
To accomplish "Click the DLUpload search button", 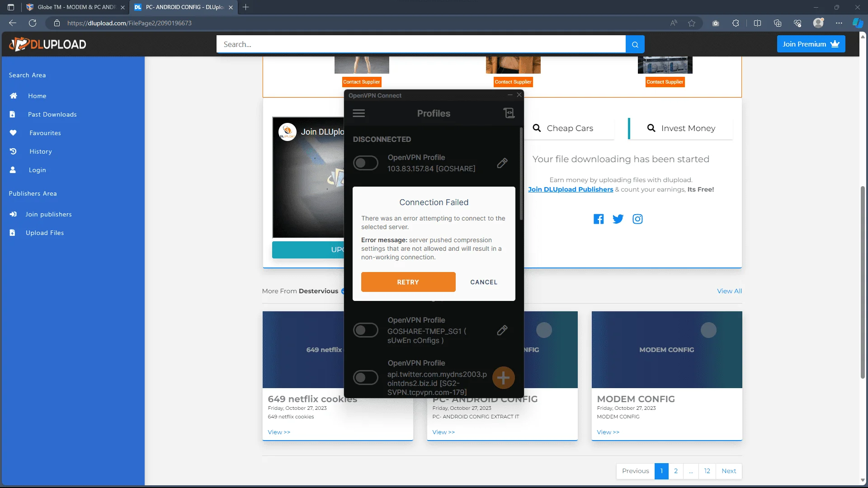I will pos(635,44).
